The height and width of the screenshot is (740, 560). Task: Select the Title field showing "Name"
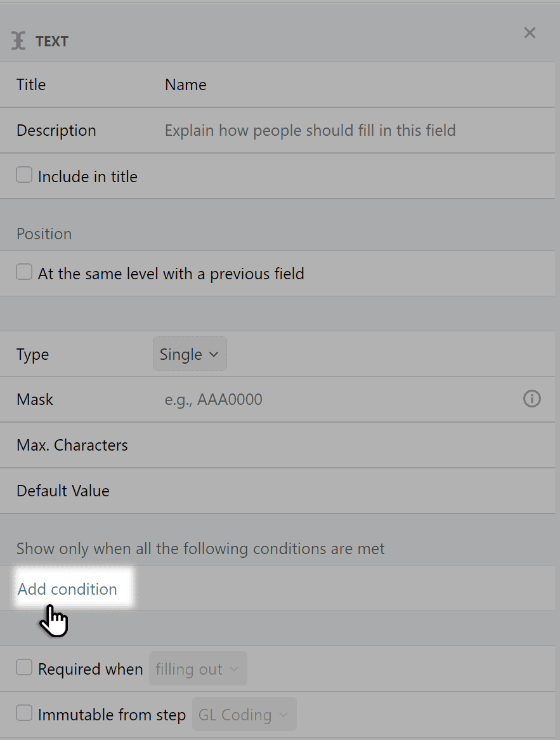tap(186, 84)
